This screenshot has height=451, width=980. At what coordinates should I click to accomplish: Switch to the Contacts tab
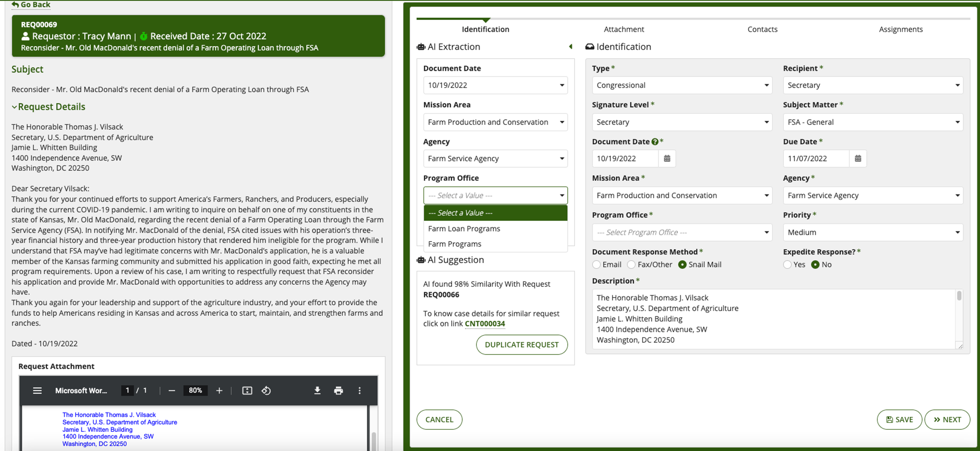(x=762, y=29)
